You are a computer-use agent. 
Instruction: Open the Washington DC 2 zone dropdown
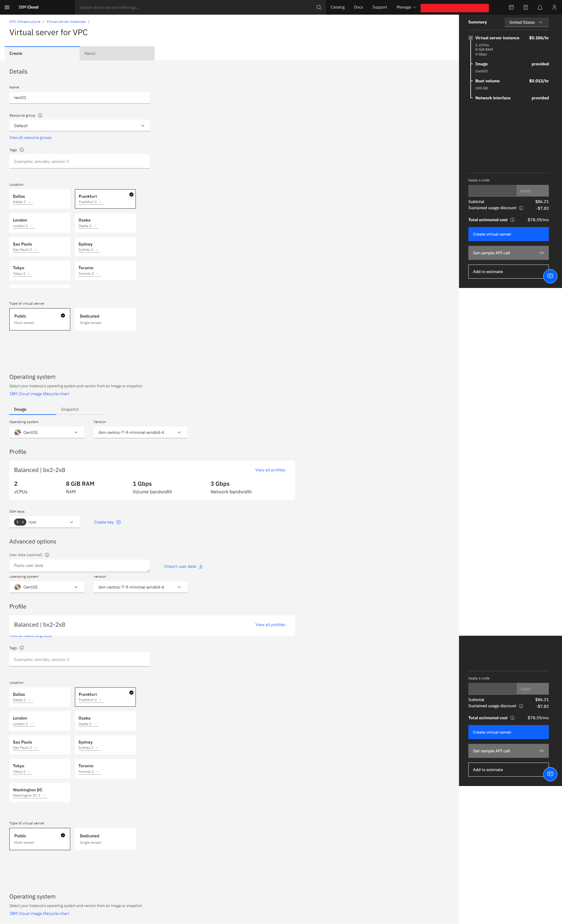point(30,796)
